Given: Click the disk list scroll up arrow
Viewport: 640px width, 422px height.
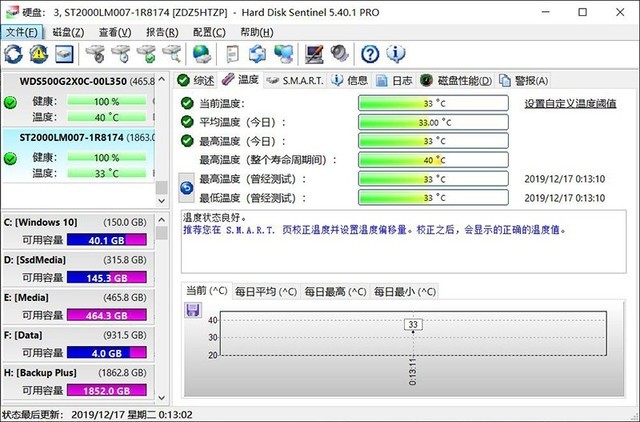Looking at the screenshot, I should tap(162, 79).
